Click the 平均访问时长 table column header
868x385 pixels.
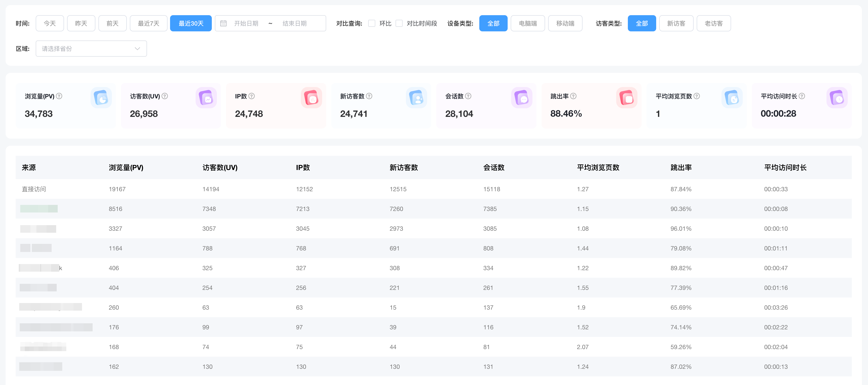pyautogui.click(x=785, y=167)
